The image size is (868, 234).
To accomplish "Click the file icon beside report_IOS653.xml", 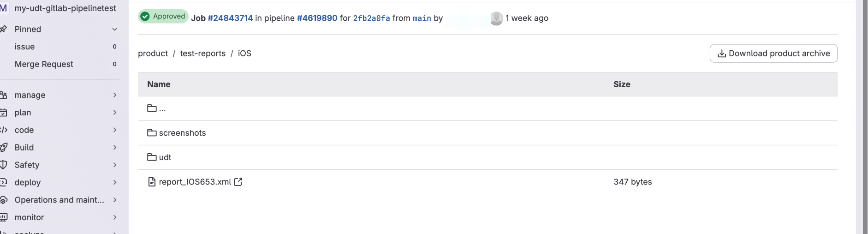I will click(x=152, y=182).
